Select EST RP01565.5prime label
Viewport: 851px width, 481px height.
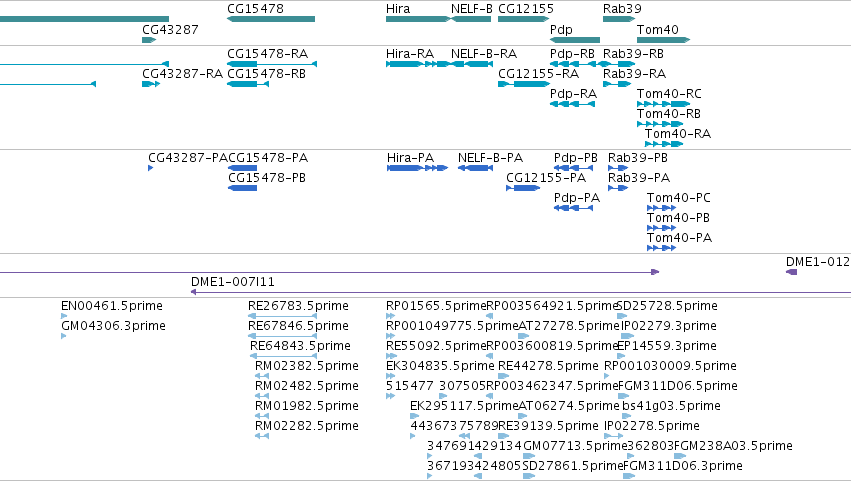click(x=436, y=306)
